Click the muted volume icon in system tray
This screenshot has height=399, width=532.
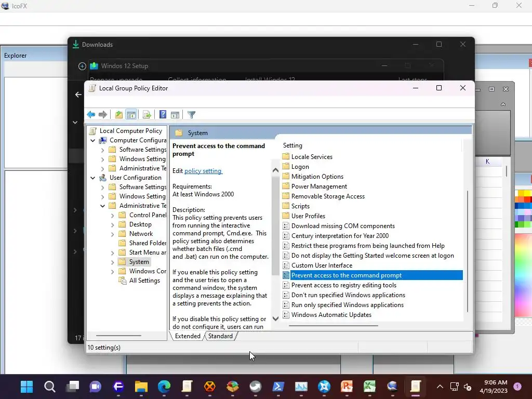point(468,387)
